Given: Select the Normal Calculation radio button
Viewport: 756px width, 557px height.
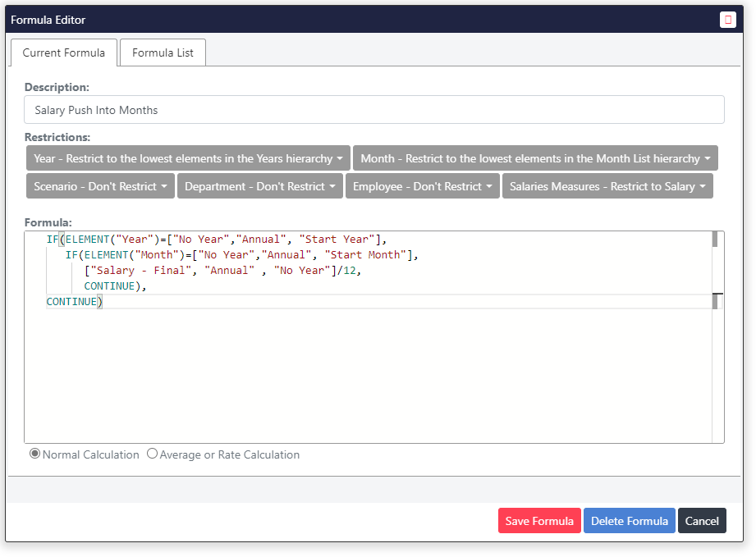Looking at the screenshot, I should point(35,454).
